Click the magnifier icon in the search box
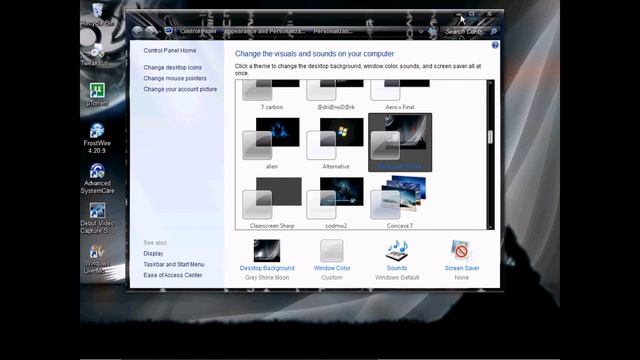The width and height of the screenshot is (640, 360). (x=493, y=31)
